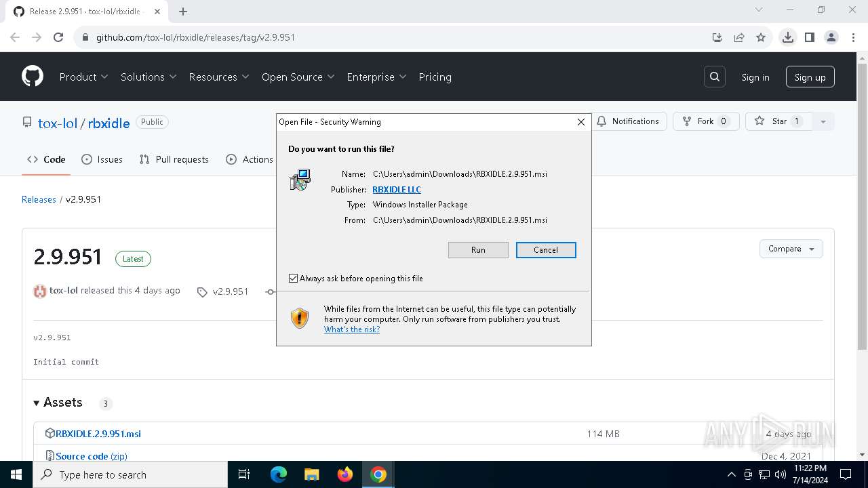This screenshot has width=868, height=488.
Task: Click the Chrome tab search chevron
Action: [x=759, y=9]
